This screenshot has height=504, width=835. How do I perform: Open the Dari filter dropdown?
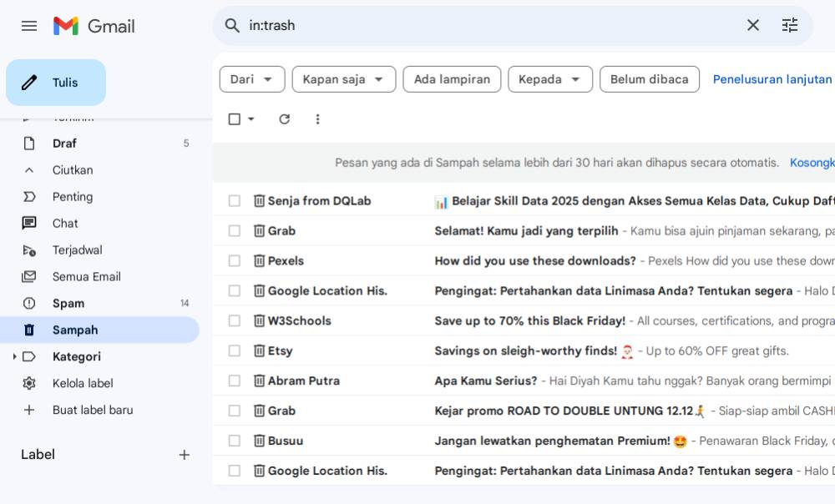[252, 79]
